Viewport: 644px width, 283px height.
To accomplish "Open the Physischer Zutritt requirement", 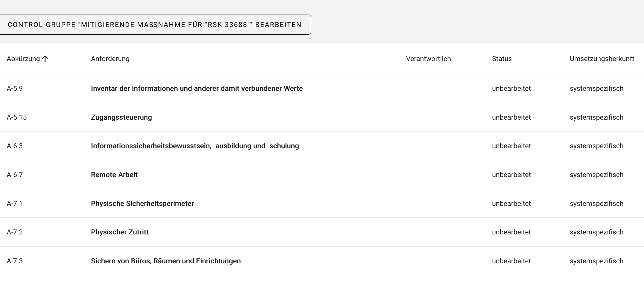I will 120,232.
